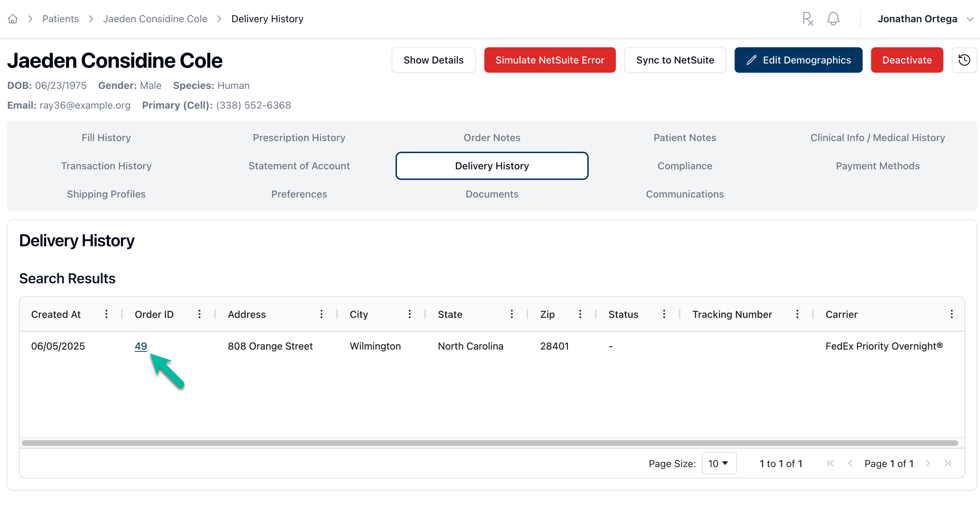Screen dimensions: 980x508
Task: Open State column options menu
Action: tap(512, 314)
